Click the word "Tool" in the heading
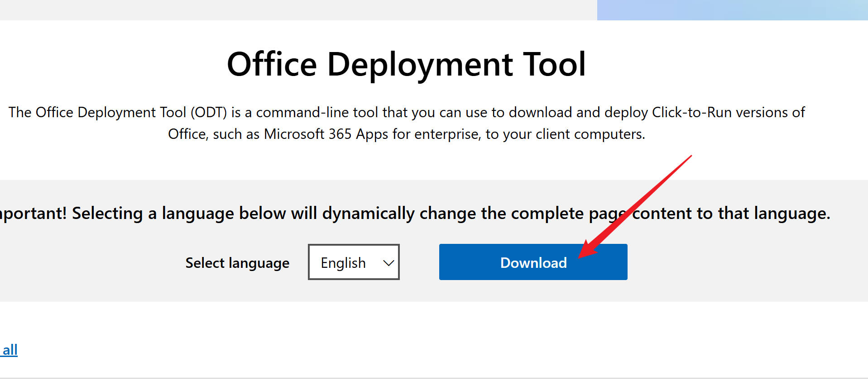This screenshot has width=868, height=390. 554,64
